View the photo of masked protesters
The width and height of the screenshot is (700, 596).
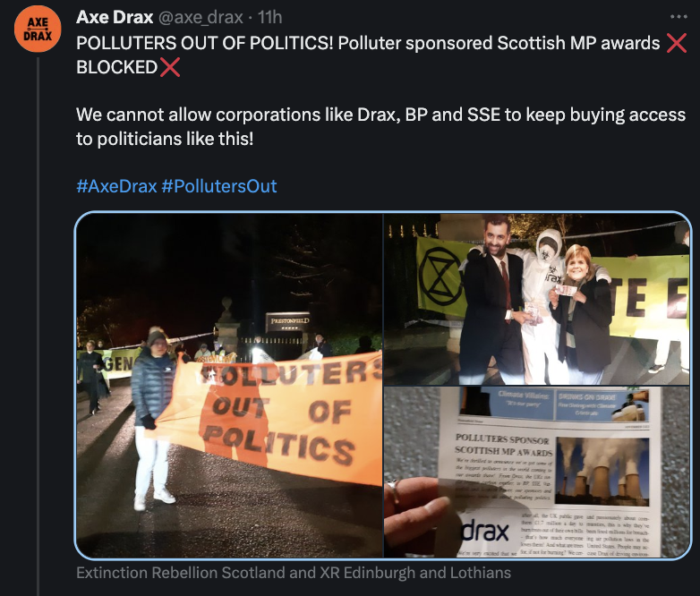coord(537,299)
